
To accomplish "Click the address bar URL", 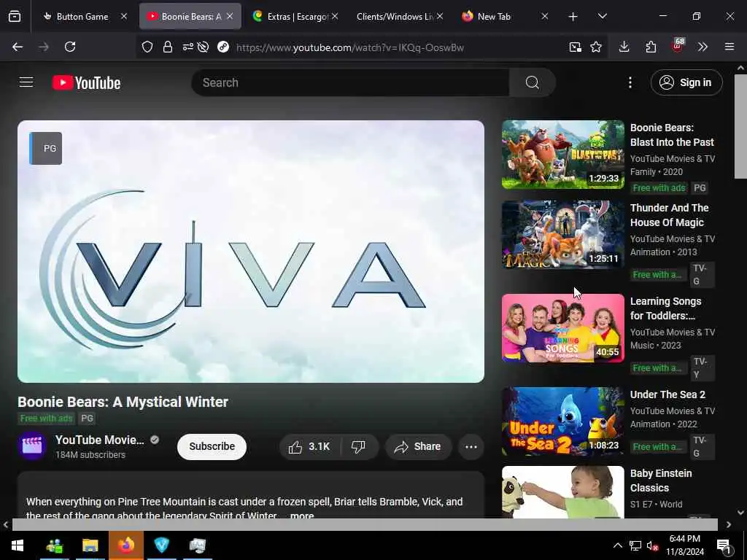I will click(x=349, y=47).
